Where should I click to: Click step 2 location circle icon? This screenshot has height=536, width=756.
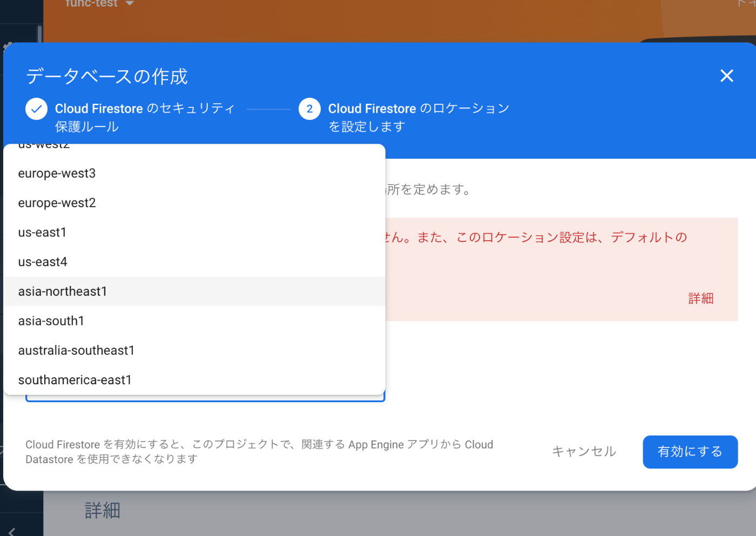pos(309,109)
